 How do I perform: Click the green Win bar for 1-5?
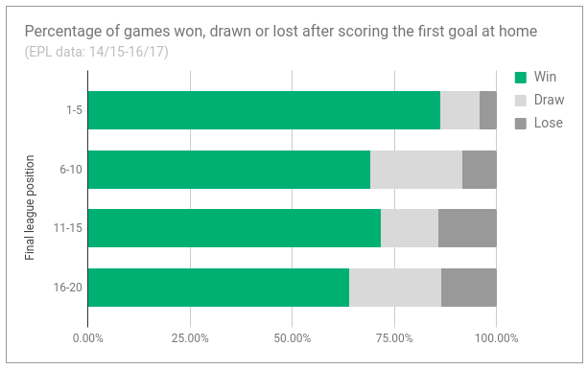pyautogui.click(x=265, y=110)
